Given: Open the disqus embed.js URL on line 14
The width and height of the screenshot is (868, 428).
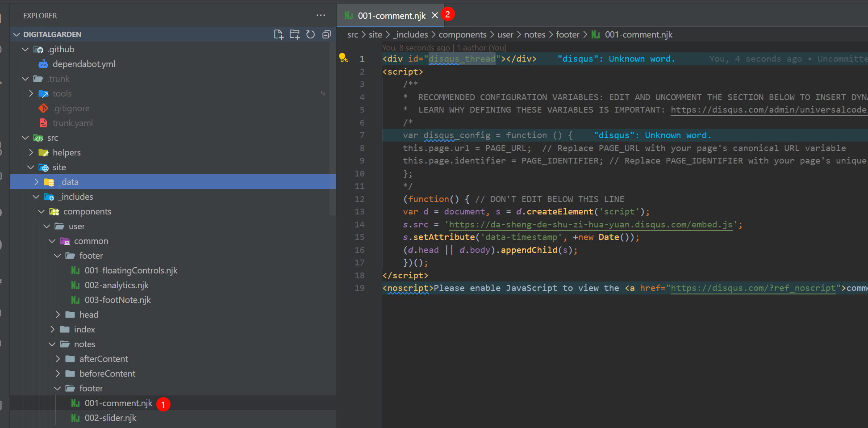Looking at the screenshot, I should 591,224.
